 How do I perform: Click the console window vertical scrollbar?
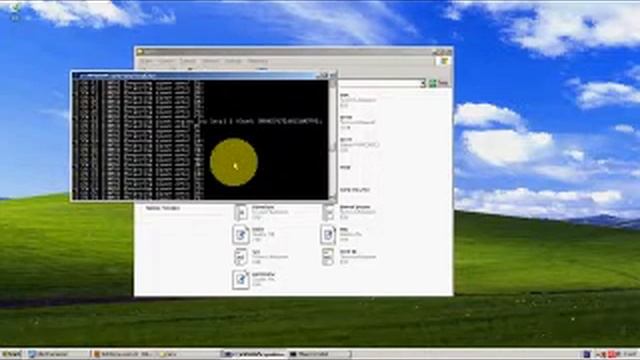[x=333, y=139]
